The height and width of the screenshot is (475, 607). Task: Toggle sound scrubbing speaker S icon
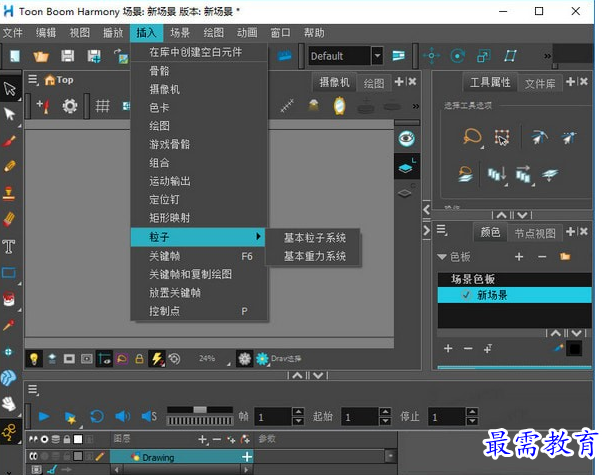pyautogui.click(x=149, y=417)
